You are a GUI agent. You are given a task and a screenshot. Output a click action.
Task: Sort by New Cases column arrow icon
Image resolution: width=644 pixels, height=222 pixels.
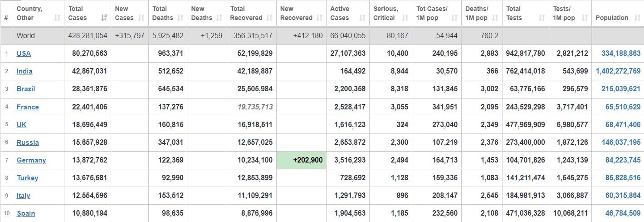pyautogui.click(x=141, y=18)
